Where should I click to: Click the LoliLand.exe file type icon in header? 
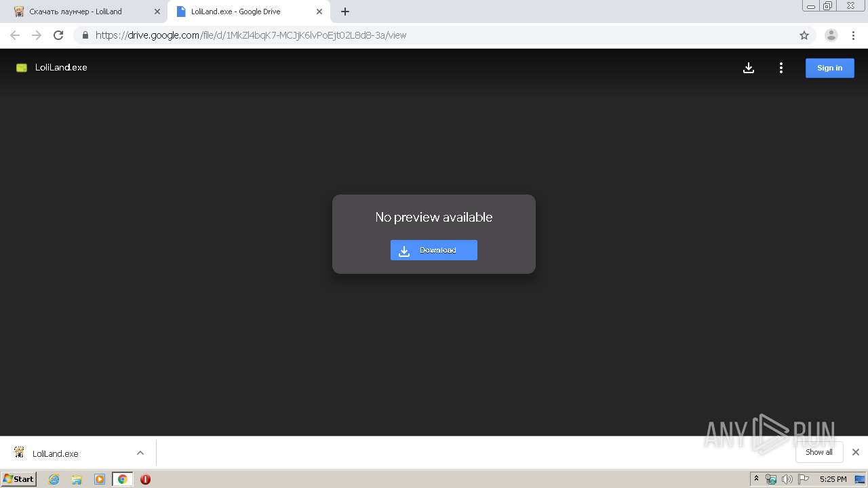(x=22, y=68)
